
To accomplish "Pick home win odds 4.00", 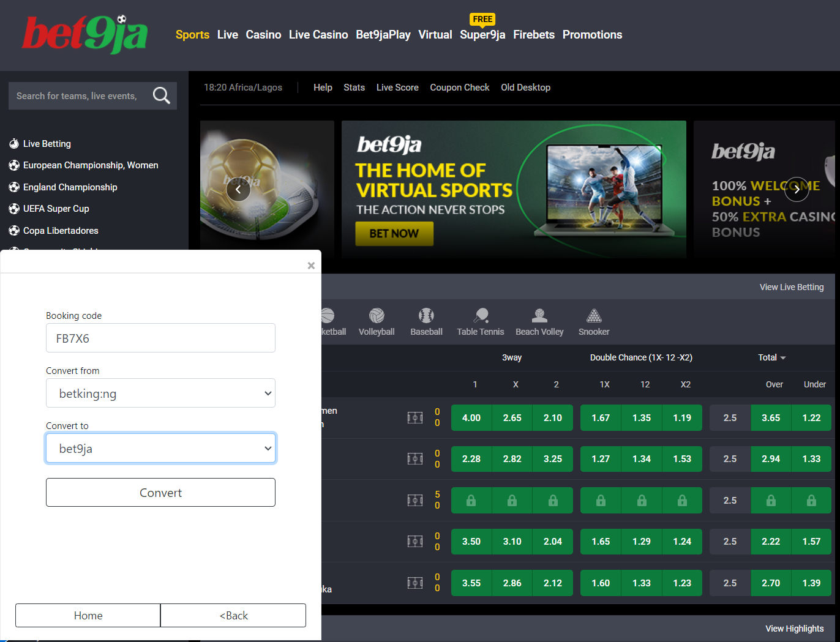I will [471, 418].
